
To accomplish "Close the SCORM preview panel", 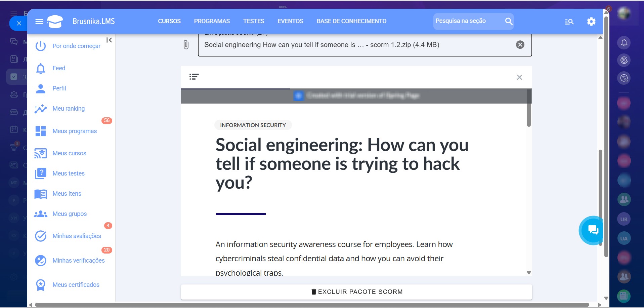I will pos(519,77).
